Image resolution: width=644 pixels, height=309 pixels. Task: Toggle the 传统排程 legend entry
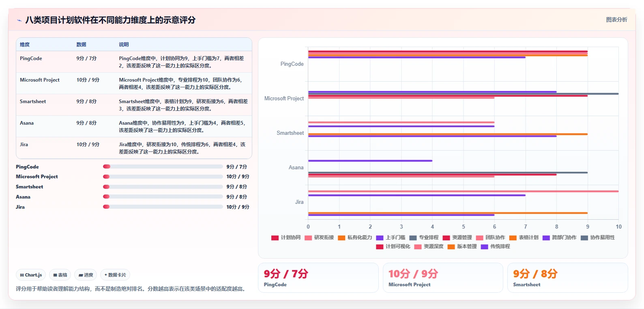[495, 246]
